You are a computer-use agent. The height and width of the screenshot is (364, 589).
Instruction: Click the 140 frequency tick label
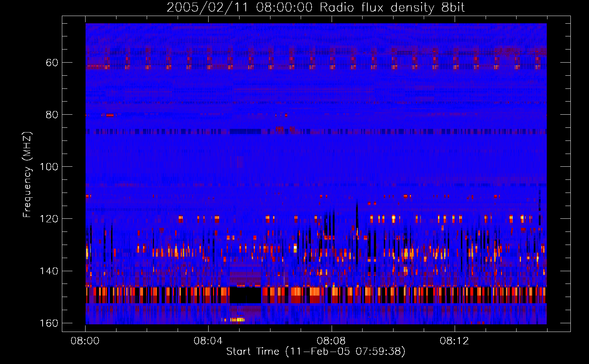click(x=49, y=271)
